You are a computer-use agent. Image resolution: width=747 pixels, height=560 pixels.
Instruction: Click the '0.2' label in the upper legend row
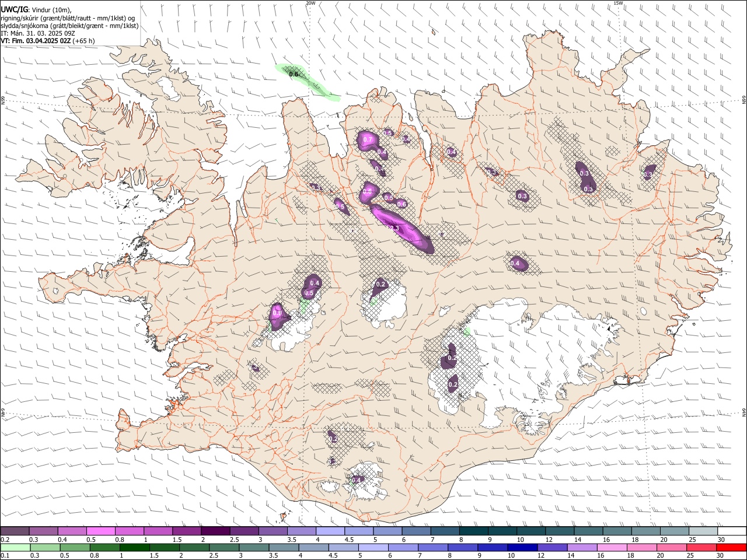point(5,540)
